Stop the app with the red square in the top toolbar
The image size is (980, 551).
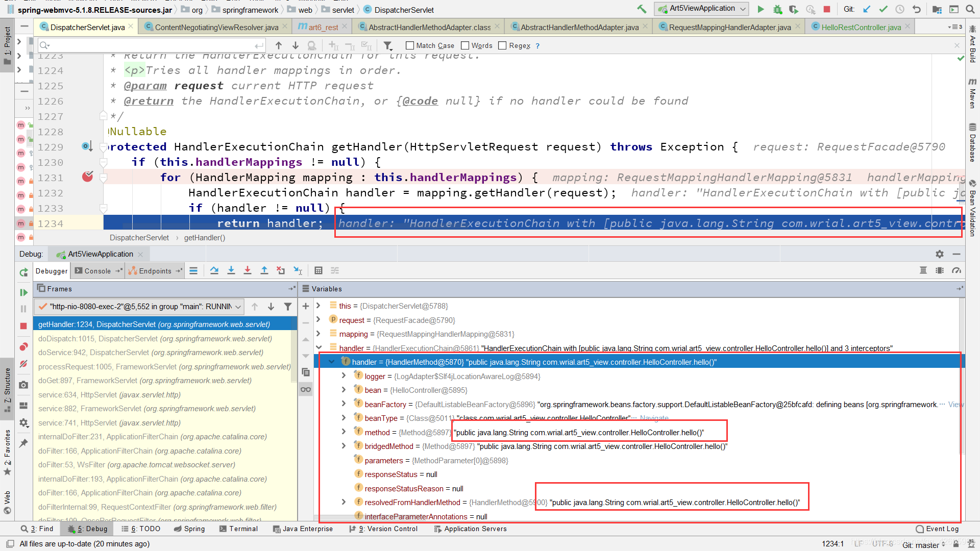coord(827,9)
